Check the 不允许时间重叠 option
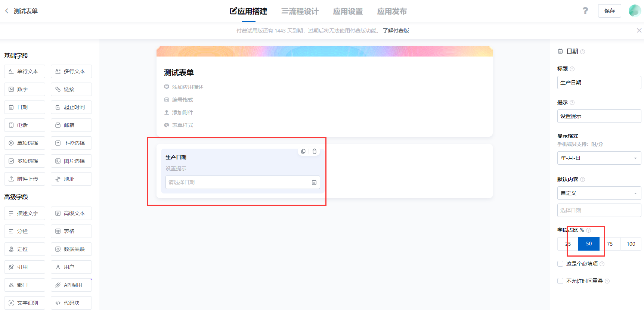Viewport: 644px width, 310px height. click(560, 281)
